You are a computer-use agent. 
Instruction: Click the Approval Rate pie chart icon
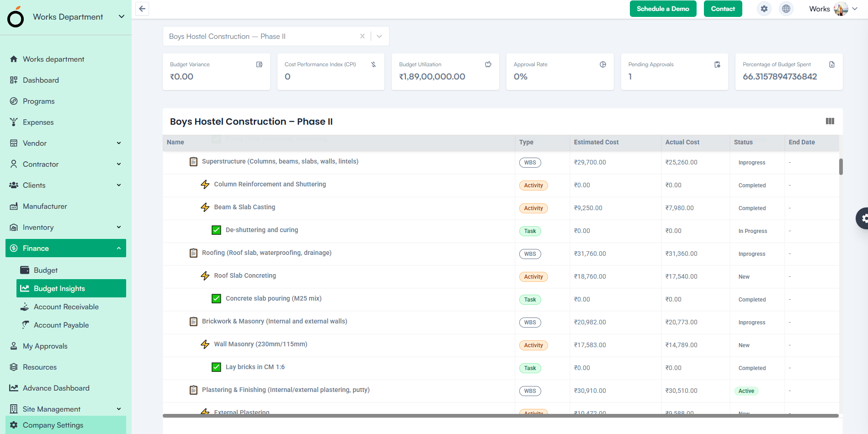[603, 64]
